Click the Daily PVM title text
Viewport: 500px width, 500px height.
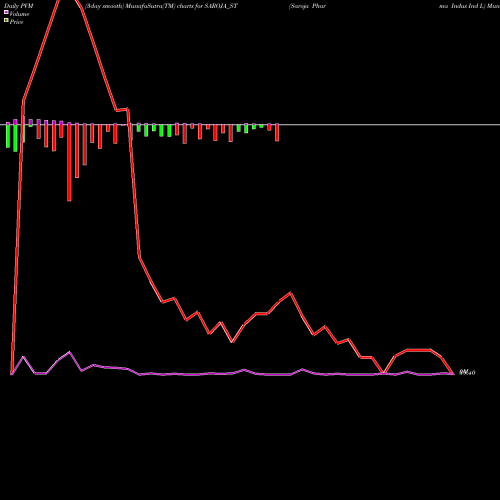(19, 6)
